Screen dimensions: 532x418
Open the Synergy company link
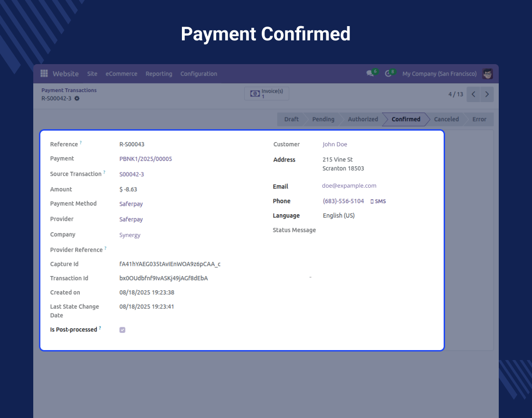coord(130,235)
